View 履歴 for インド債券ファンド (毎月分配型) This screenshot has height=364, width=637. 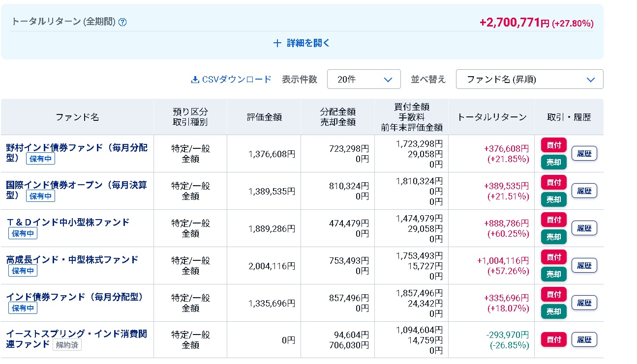pyautogui.click(x=584, y=303)
